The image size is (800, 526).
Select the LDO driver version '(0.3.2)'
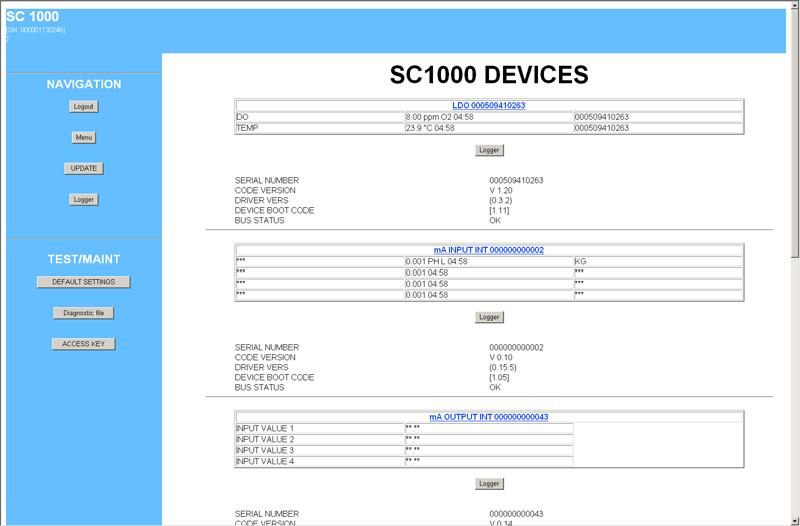[x=501, y=201]
